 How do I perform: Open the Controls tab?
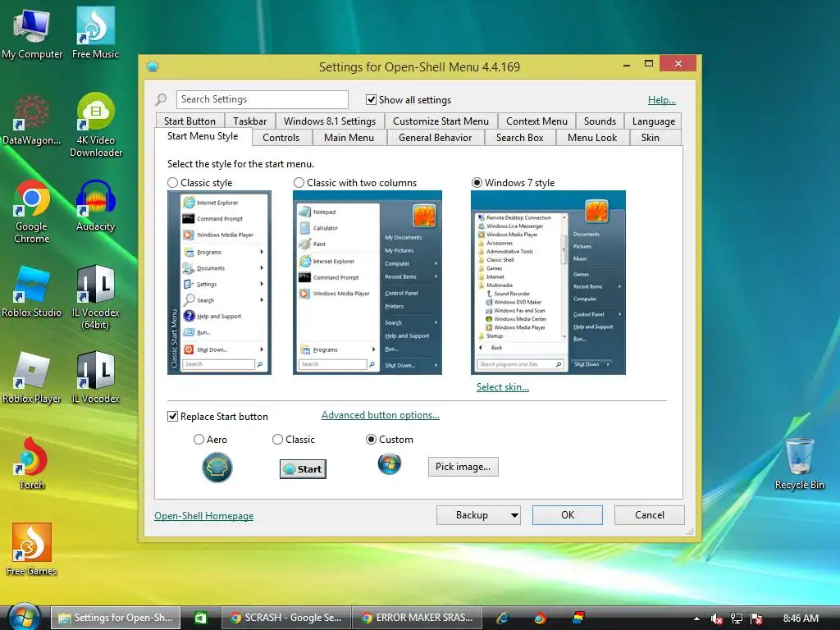click(x=281, y=138)
